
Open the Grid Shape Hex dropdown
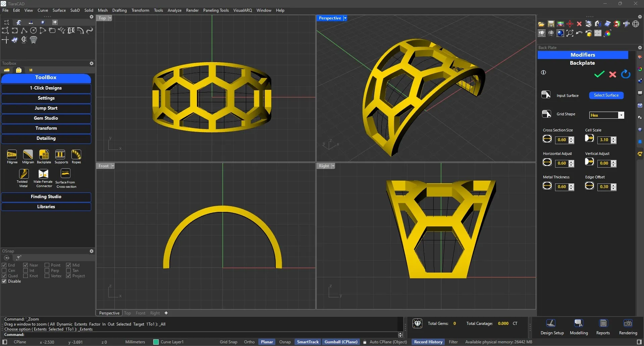pyautogui.click(x=621, y=115)
